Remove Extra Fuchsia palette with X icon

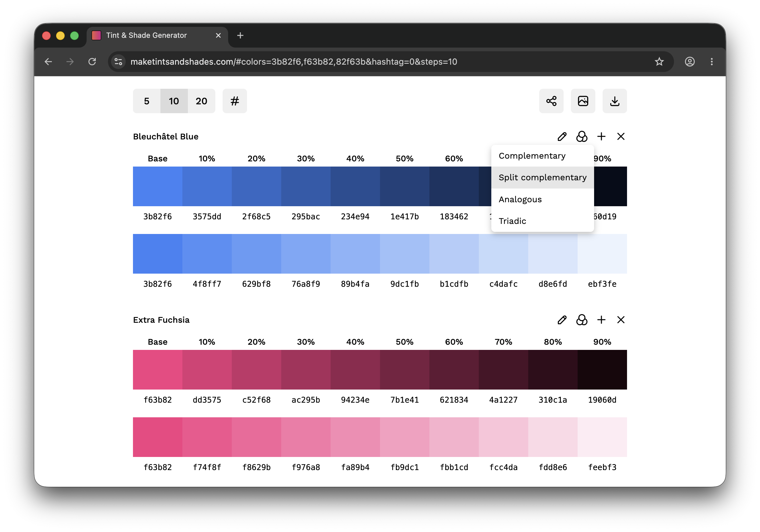point(621,320)
